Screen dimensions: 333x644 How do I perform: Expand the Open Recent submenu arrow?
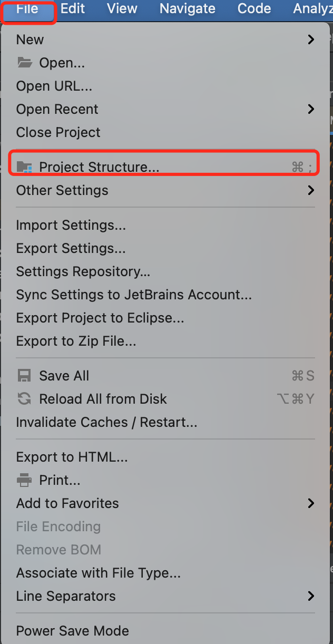point(311,109)
